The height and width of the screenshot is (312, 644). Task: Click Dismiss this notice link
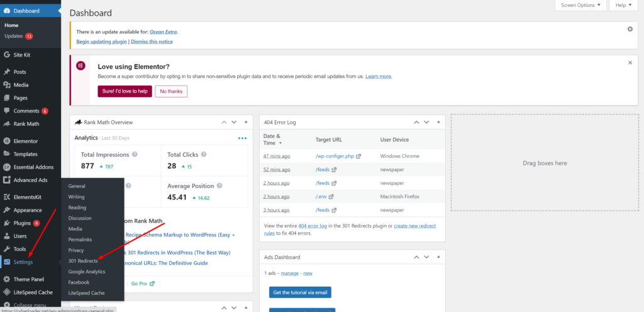coord(152,42)
